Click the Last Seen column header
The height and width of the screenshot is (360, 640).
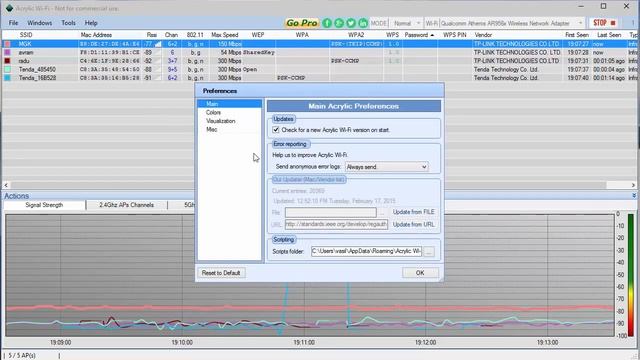pyautogui.click(x=609, y=35)
